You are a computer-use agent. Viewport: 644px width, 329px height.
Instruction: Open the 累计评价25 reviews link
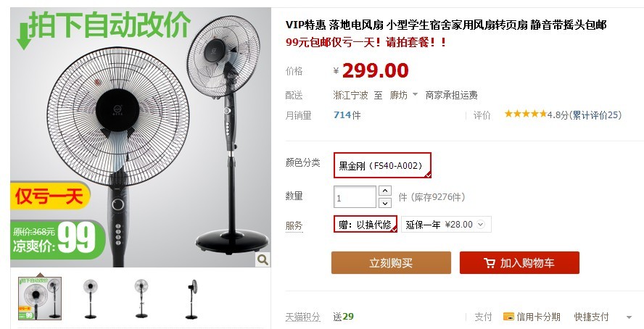[x=595, y=115]
